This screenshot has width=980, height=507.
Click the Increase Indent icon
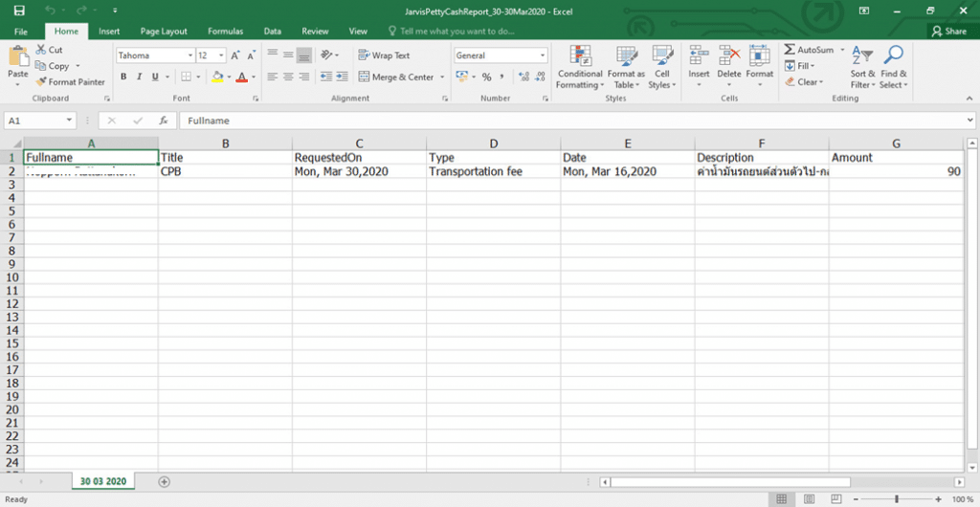[x=342, y=77]
